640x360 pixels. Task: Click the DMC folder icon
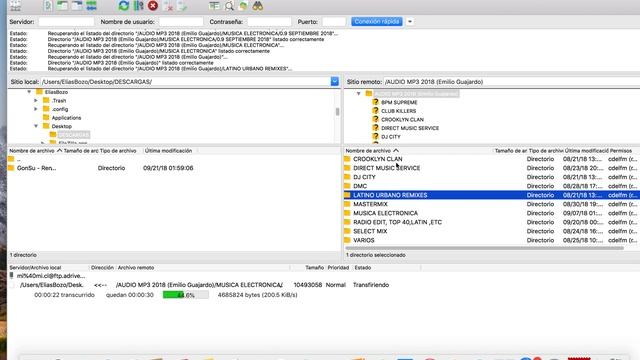(347, 186)
